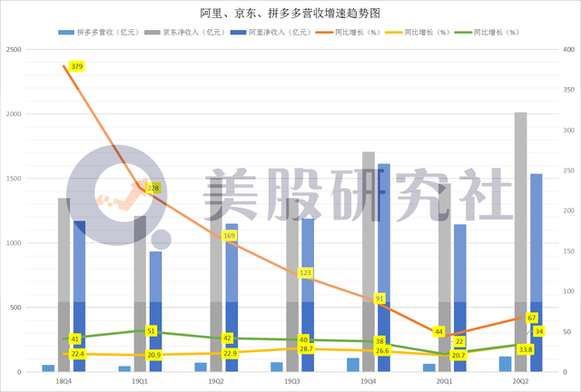This screenshot has width=581, height=392.
Task: Pick the 28.7 data label
Action: point(306,348)
